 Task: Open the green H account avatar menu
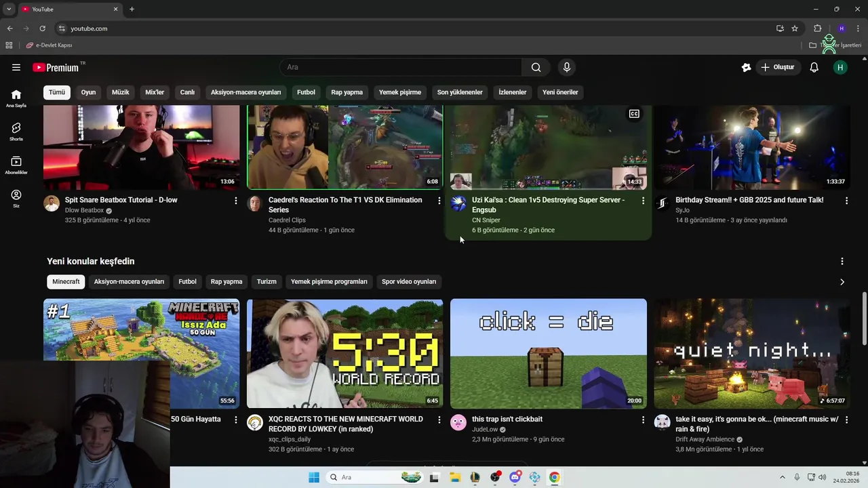(840, 67)
